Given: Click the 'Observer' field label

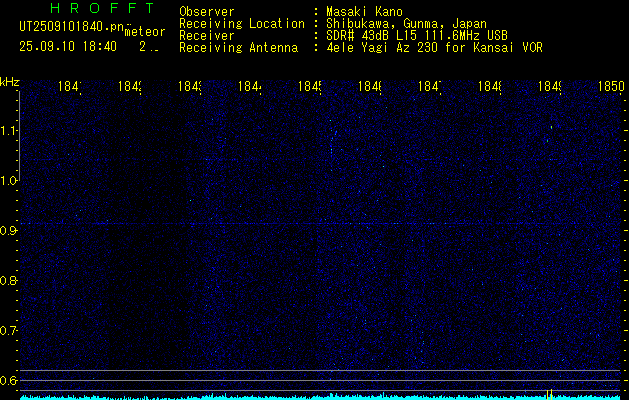Looking at the screenshot, I should (x=207, y=12).
